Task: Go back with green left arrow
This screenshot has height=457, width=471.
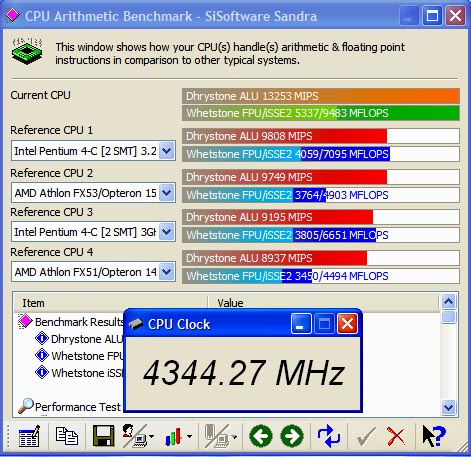Action: (261, 436)
